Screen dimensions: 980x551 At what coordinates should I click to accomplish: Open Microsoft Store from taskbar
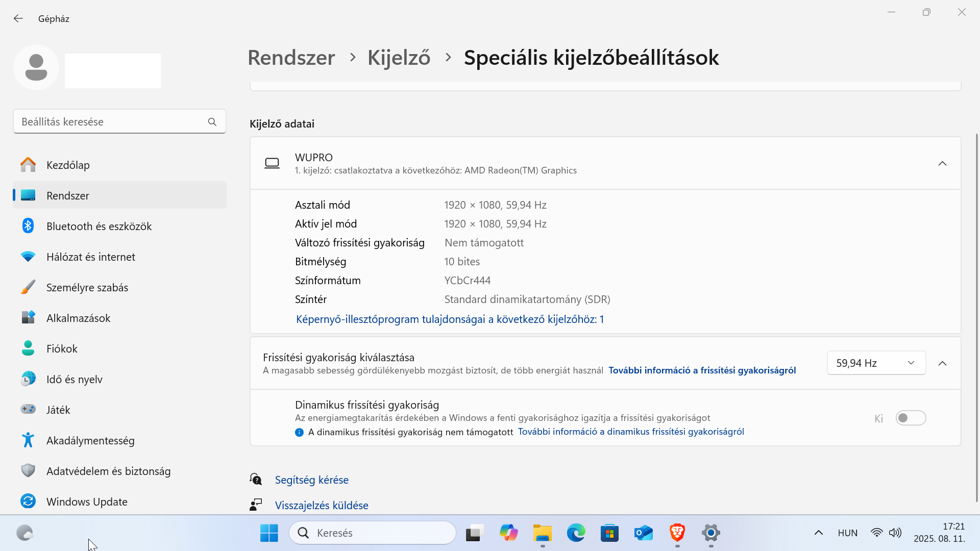click(609, 533)
